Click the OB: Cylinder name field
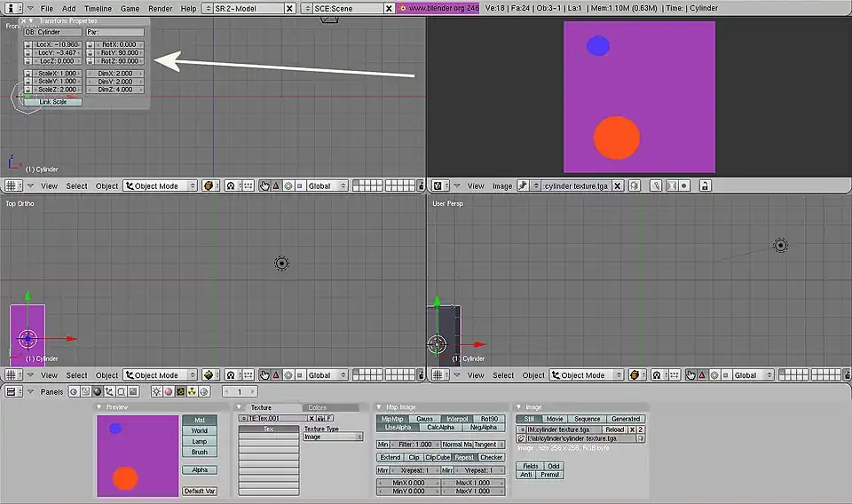852x504 pixels. 52,32
